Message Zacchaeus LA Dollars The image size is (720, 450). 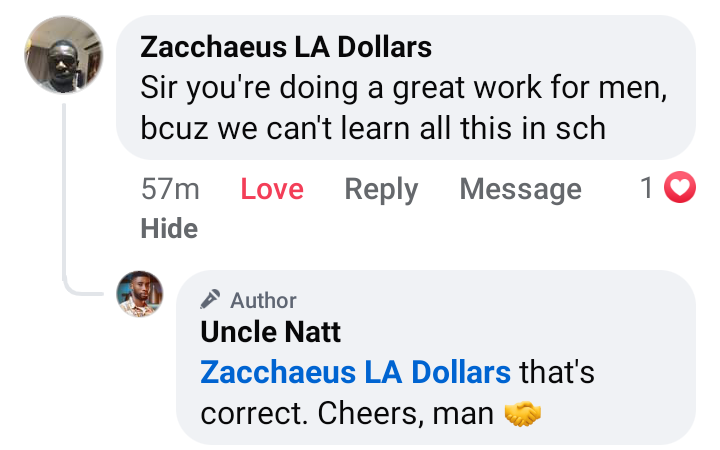tap(520, 189)
